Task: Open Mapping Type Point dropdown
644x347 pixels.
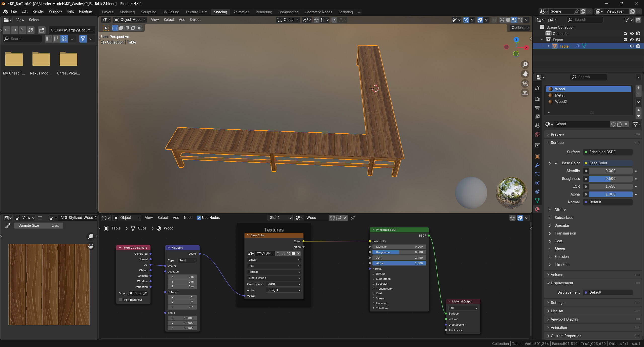Action: click(x=187, y=260)
